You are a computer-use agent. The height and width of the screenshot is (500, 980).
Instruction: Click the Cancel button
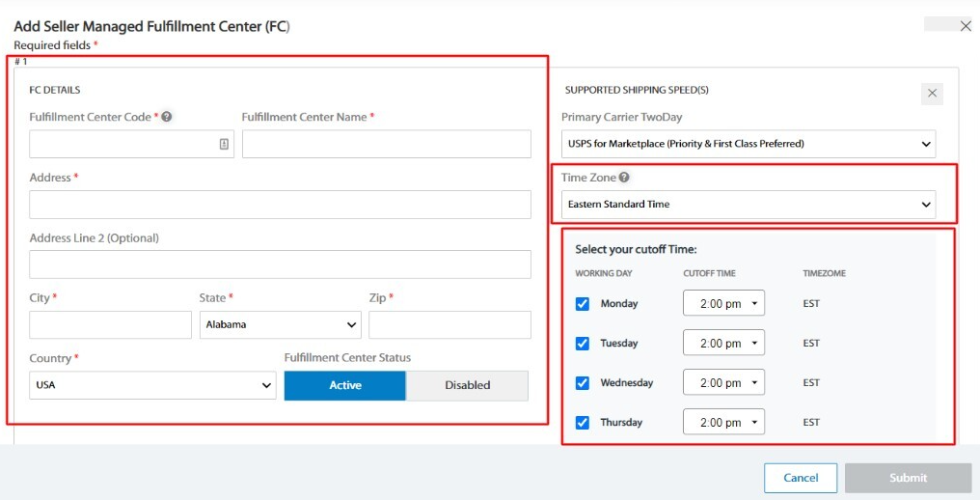point(801,478)
